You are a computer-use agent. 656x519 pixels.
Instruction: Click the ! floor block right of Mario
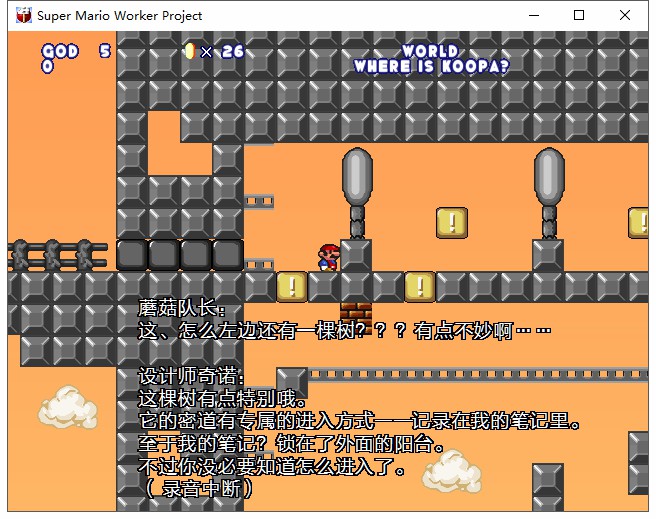point(420,287)
